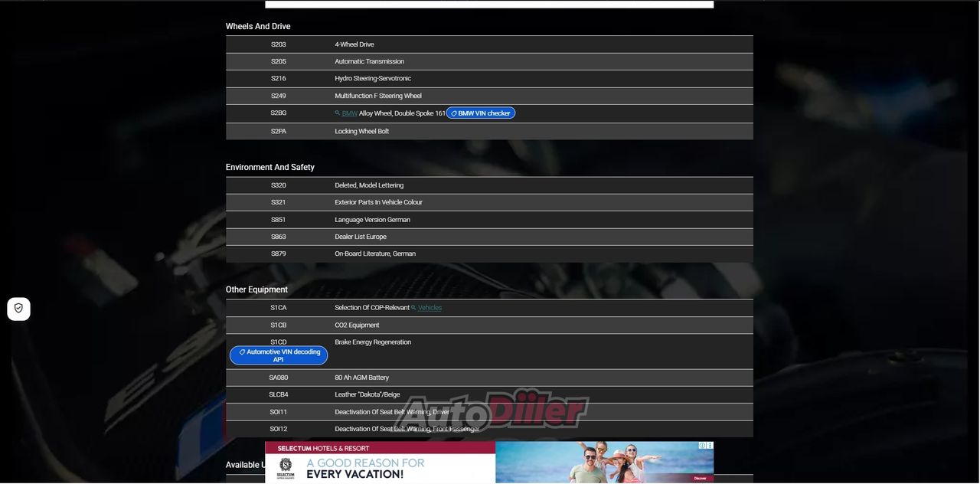The width and height of the screenshot is (980, 484).
Task: Click Leather "Dakota"/Beige text
Action: (367, 394)
